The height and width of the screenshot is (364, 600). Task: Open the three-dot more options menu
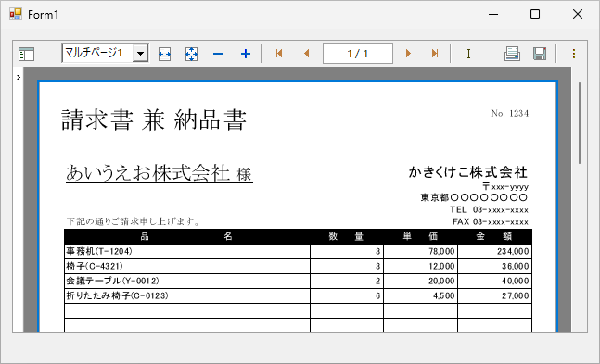click(574, 54)
